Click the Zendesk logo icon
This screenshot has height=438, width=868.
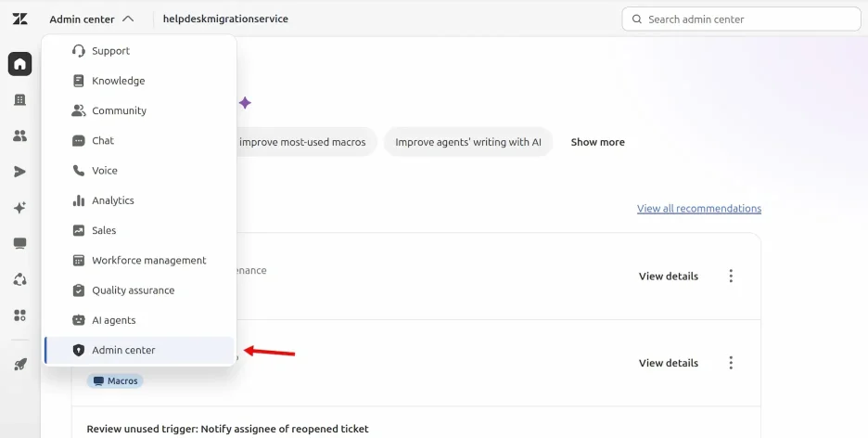pyautogui.click(x=19, y=19)
